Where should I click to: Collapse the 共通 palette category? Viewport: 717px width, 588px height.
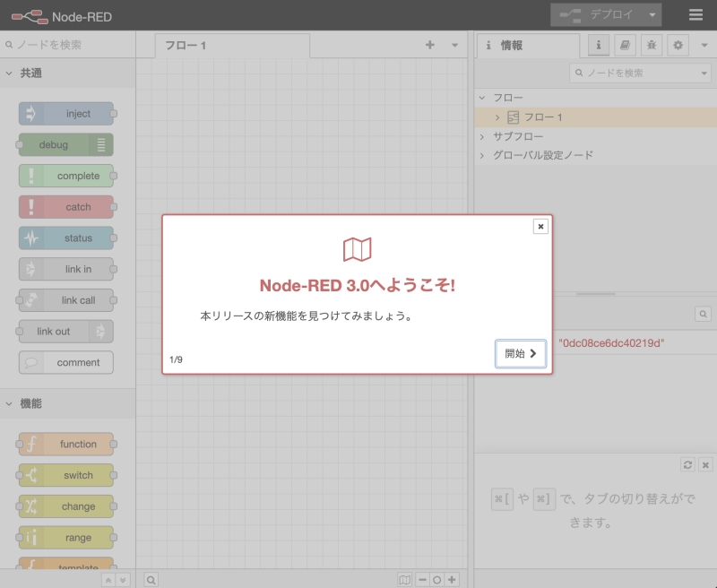pyautogui.click(x=10, y=73)
